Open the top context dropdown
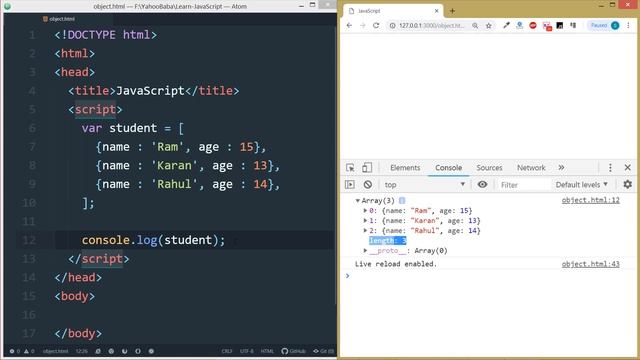The width and height of the screenshot is (640, 360). pos(424,184)
